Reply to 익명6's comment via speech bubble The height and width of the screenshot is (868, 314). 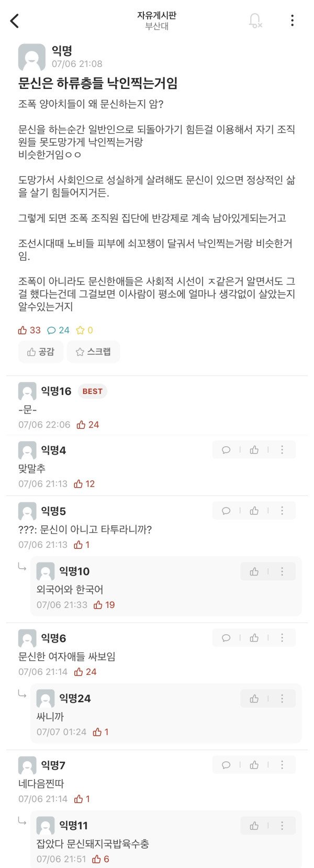click(226, 638)
